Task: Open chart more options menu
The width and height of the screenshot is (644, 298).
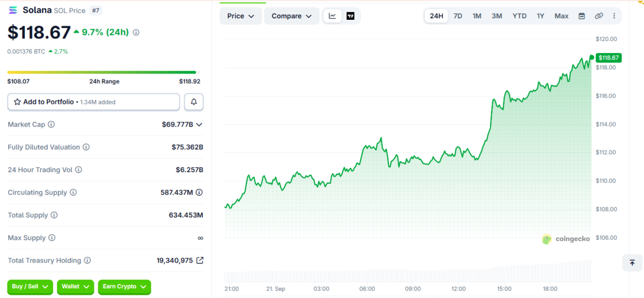Action: (614, 16)
